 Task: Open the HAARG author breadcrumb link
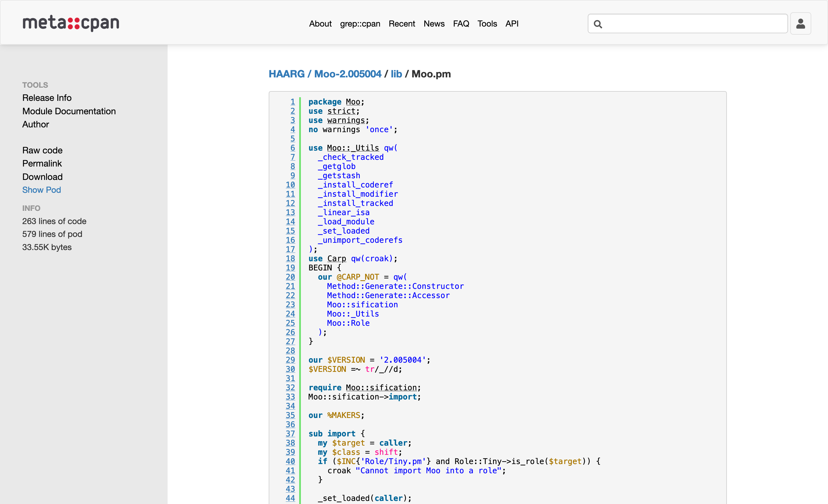point(287,74)
